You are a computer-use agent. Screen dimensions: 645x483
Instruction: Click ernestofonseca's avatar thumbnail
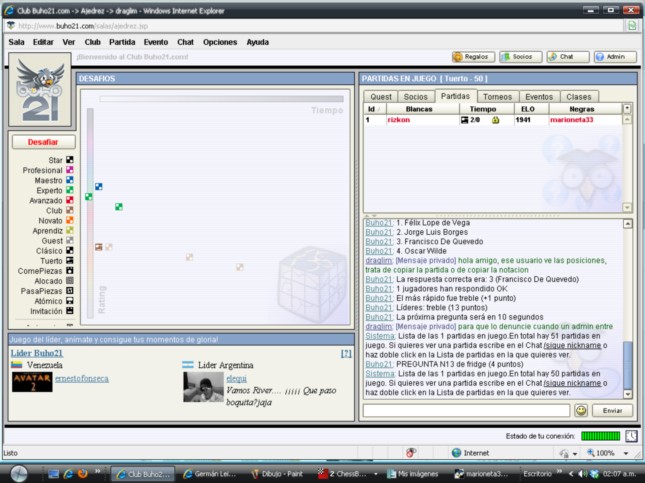click(x=32, y=382)
